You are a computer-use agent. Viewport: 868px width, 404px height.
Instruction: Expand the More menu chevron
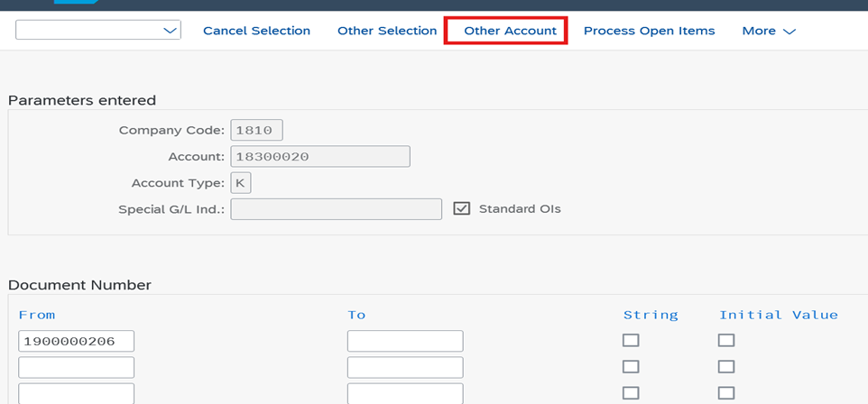pos(790,32)
